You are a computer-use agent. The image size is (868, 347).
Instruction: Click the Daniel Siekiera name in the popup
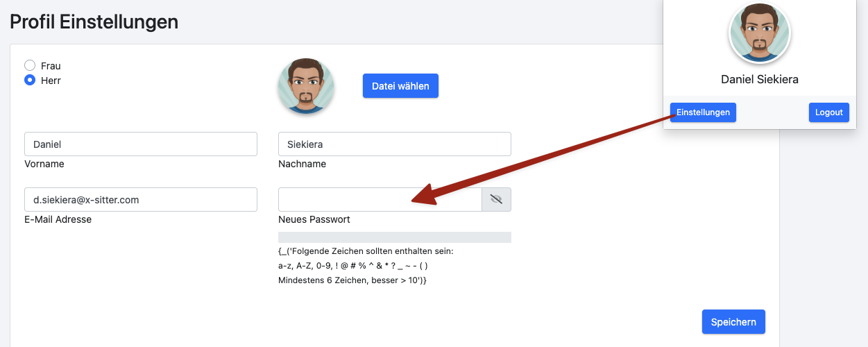[x=760, y=79]
